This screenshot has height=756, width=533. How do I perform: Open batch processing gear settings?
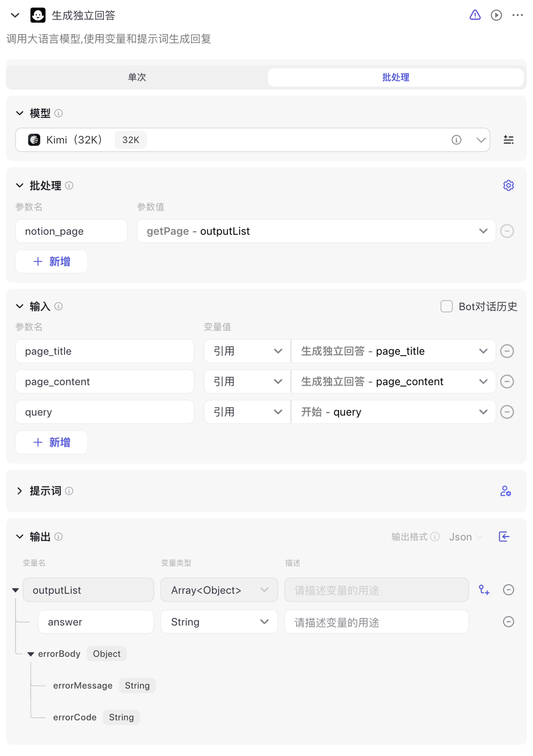tap(508, 185)
